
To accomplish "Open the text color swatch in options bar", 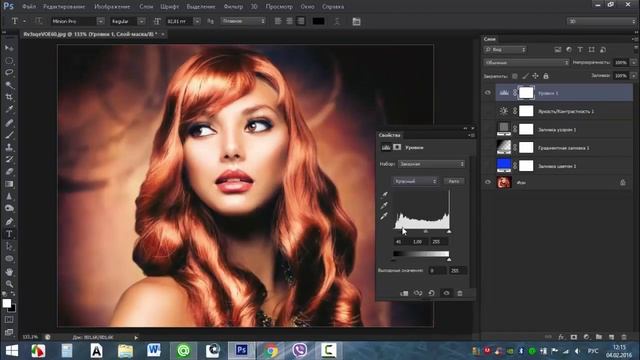I will point(318,21).
